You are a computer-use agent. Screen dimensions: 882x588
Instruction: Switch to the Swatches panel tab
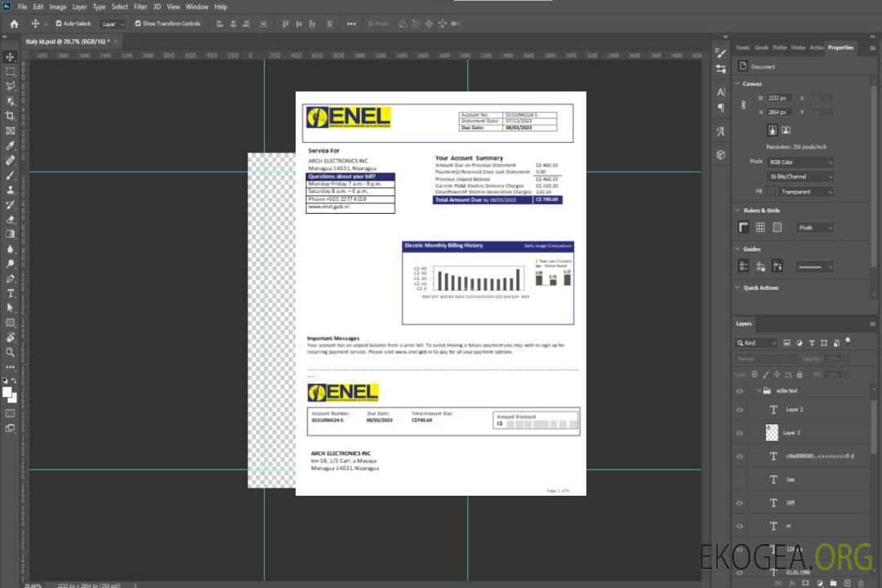(x=742, y=47)
